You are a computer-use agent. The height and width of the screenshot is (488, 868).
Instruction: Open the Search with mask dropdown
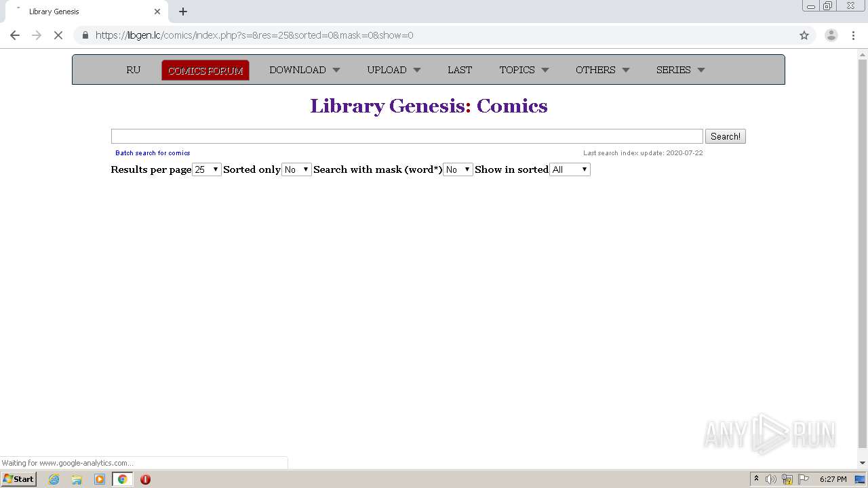458,169
